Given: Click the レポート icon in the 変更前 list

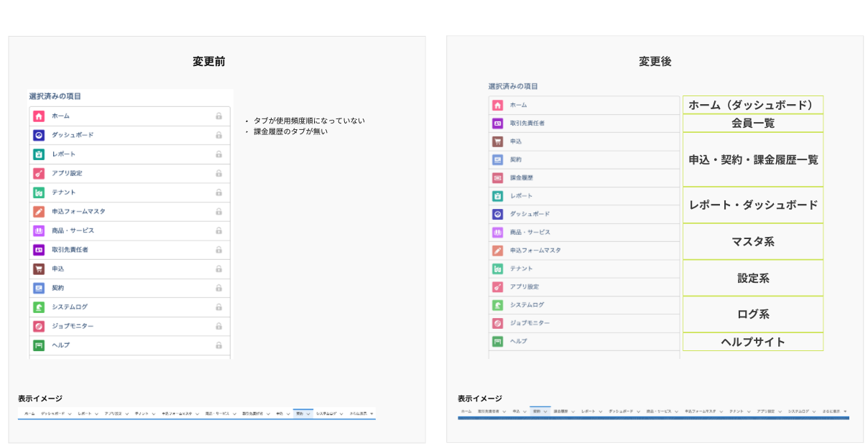Looking at the screenshot, I should (39, 154).
